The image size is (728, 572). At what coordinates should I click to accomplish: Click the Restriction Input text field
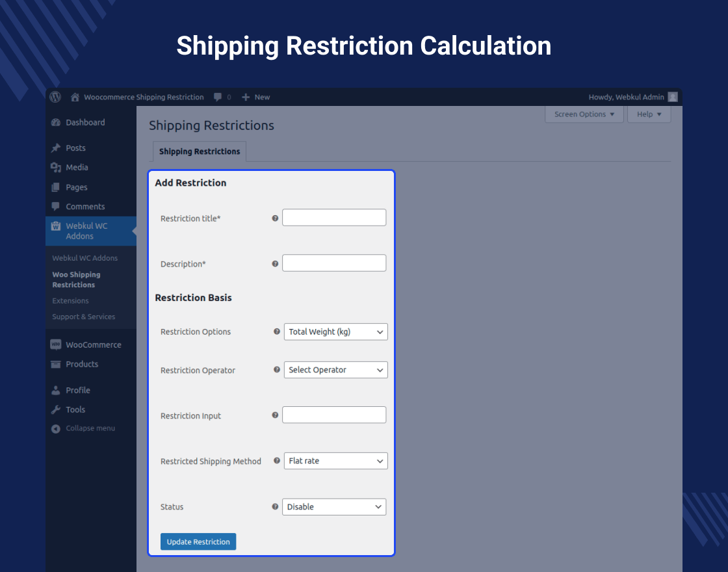click(x=334, y=415)
